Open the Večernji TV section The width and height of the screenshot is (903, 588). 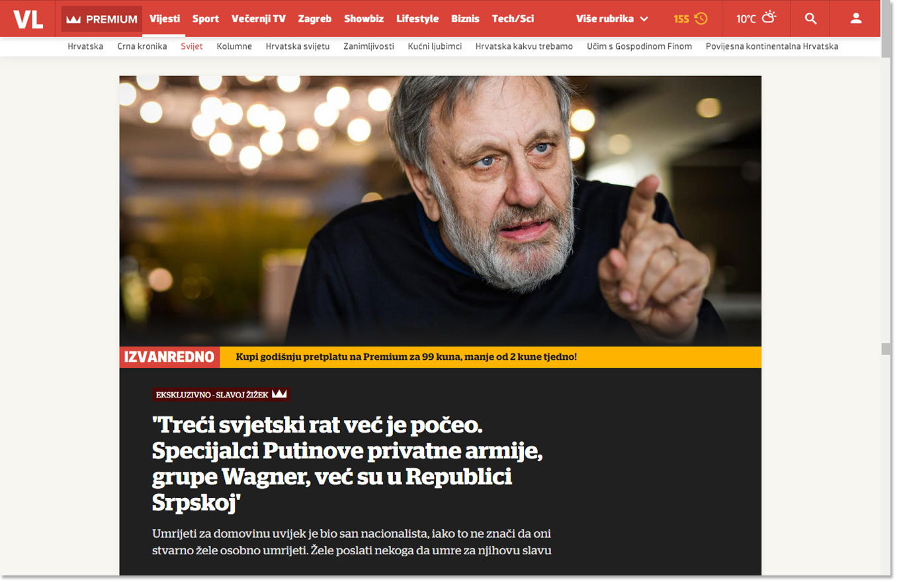tap(259, 19)
